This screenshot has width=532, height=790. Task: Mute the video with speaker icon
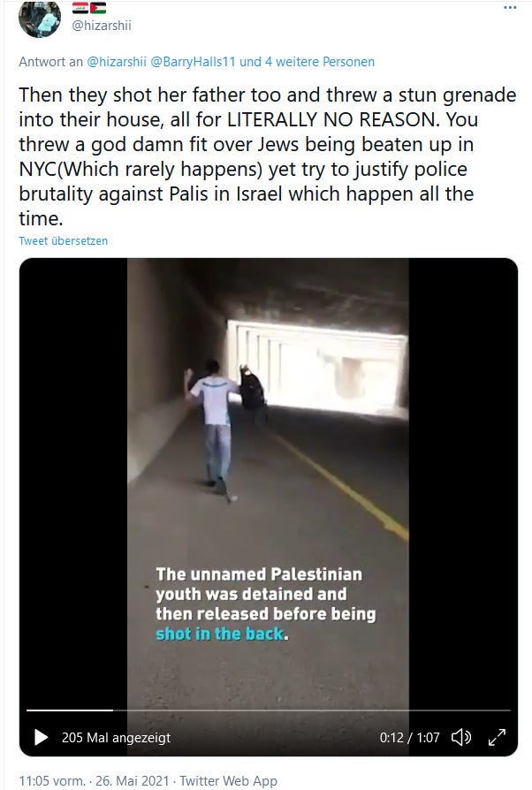(460, 738)
